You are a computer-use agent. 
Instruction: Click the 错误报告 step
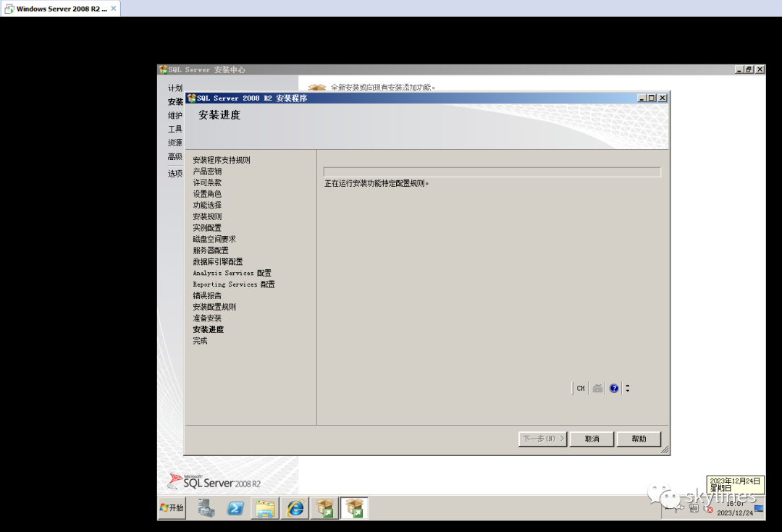[x=207, y=295]
